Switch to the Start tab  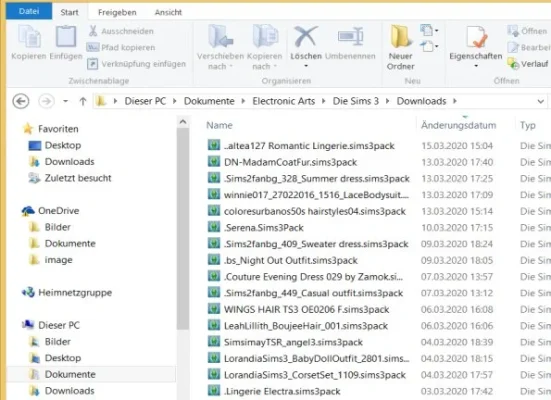(69, 12)
